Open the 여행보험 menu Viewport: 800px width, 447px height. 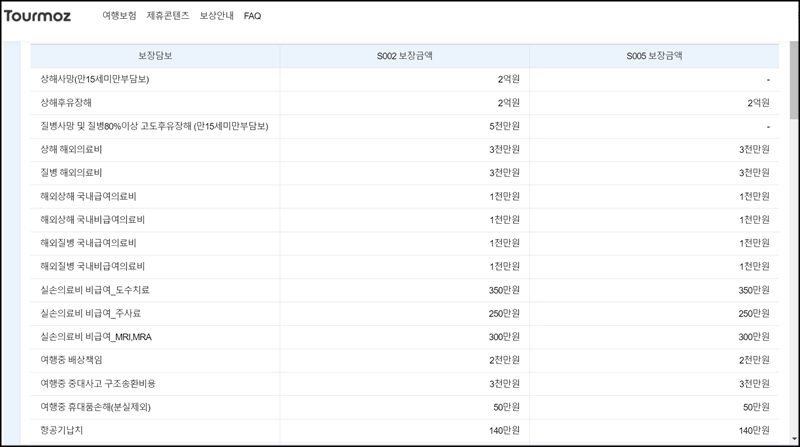click(x=119, y=16)
